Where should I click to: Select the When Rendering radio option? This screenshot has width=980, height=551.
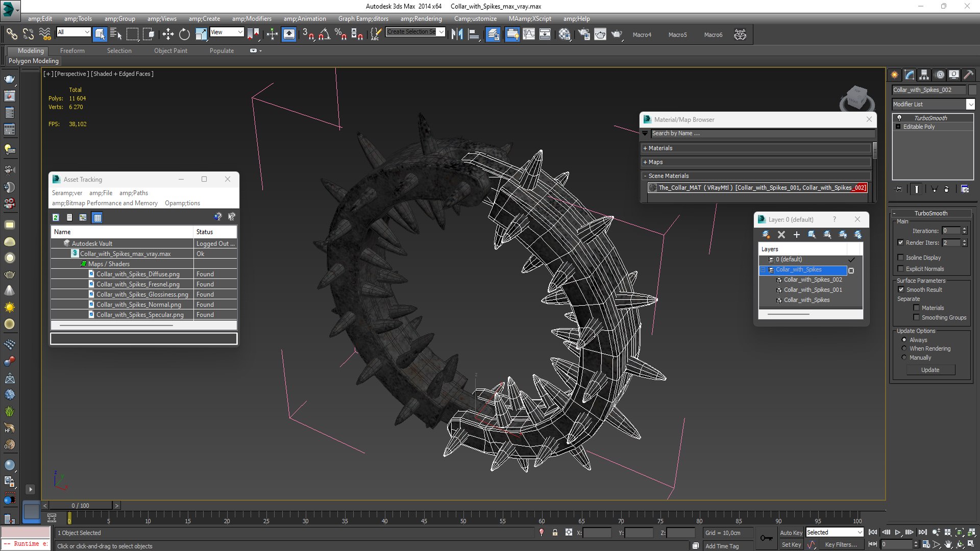pyautogui.click(x=904, y=348)
